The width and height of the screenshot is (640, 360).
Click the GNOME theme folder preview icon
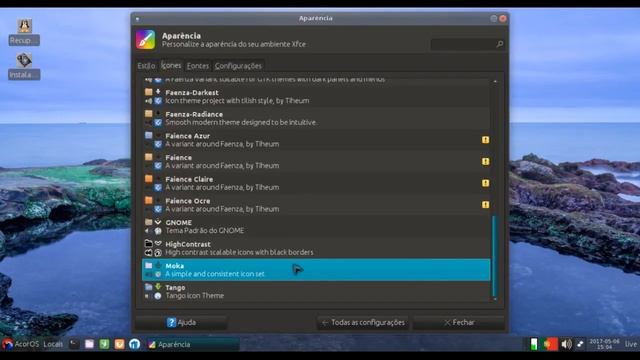[149, 222]
